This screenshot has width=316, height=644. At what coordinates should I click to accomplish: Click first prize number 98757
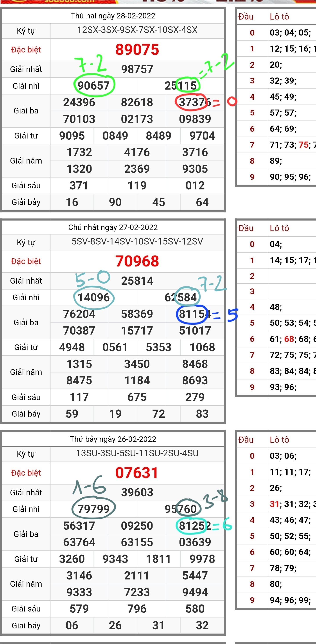click(137, 69)
